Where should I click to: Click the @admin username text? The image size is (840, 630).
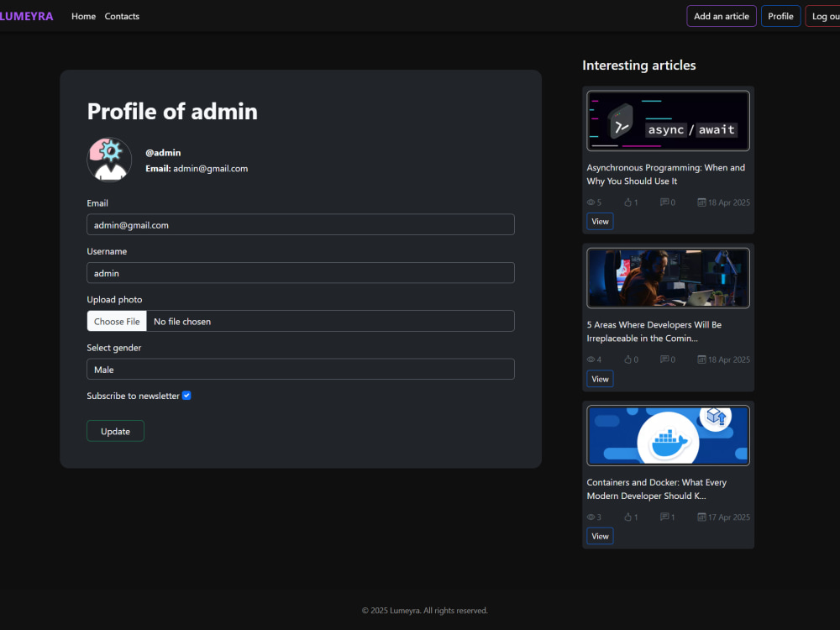(163, 153)
